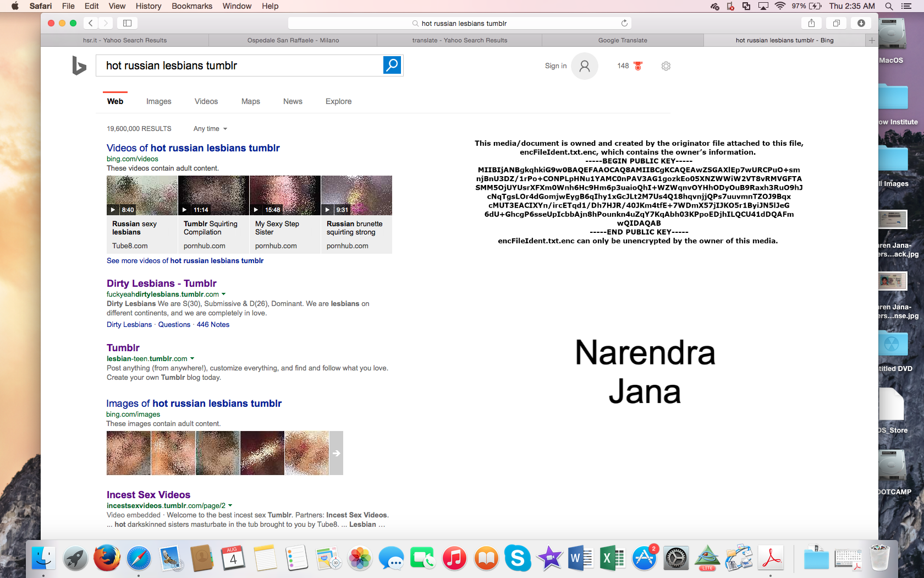
Task: Launch Skype from the Dock
Action: coord(518,558)
